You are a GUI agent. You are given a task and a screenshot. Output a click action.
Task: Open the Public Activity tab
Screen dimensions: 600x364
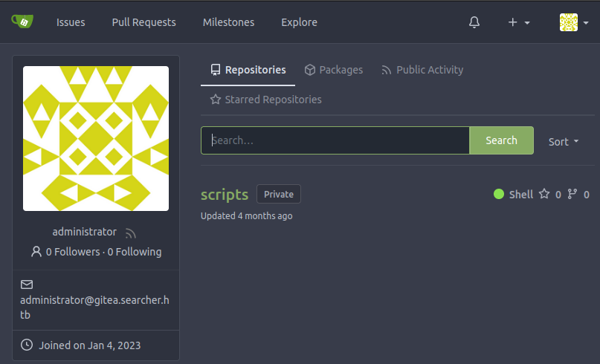click(x=422, y=70)
